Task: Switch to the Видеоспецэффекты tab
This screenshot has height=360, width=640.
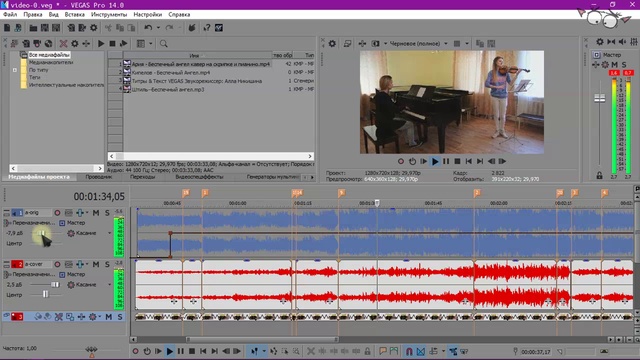Action: pyautogui.click(x=199, y=177)
